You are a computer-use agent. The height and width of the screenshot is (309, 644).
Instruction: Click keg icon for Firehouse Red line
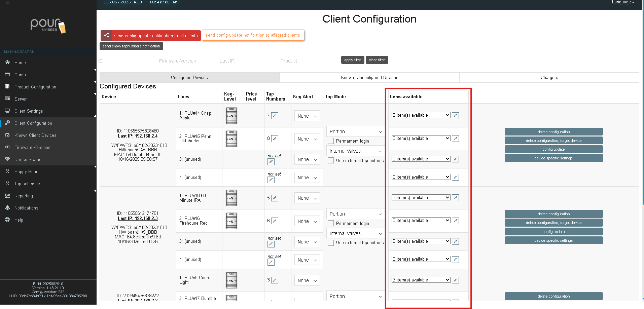[x=231, y=221]
